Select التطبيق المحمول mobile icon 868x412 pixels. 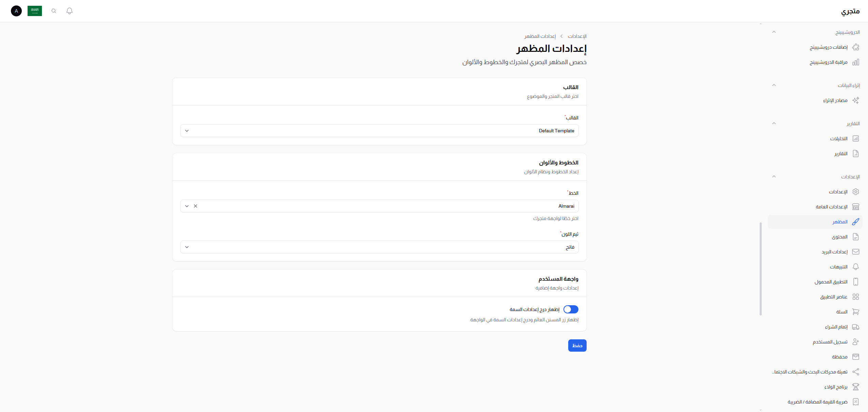(856, 281)
